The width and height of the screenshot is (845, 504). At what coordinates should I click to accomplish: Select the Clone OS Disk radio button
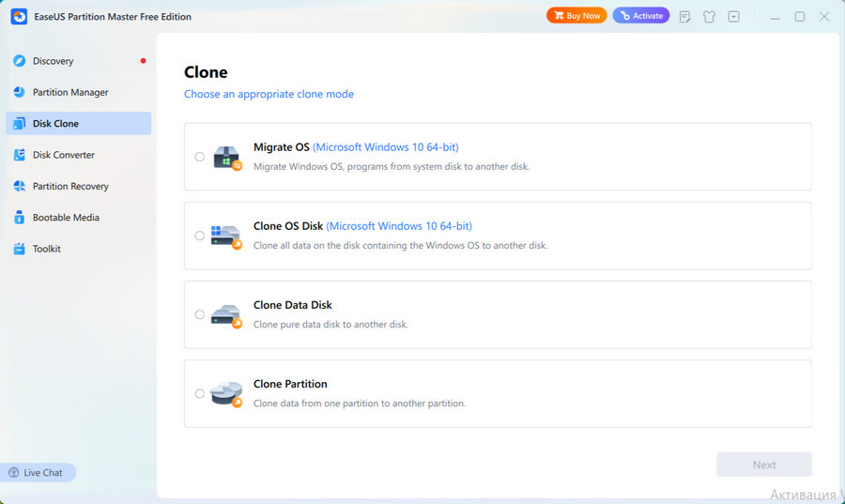tap(199, 236)
